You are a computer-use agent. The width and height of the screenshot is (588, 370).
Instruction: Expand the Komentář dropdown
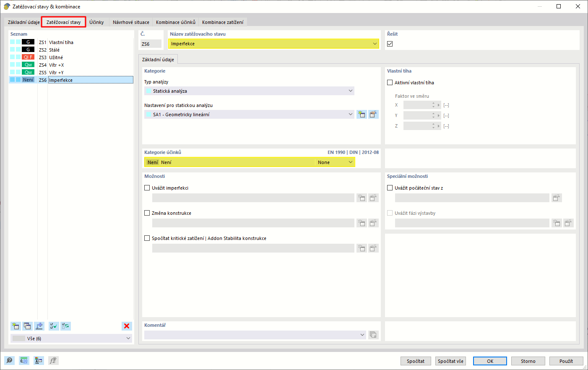[x=362, y=335]
